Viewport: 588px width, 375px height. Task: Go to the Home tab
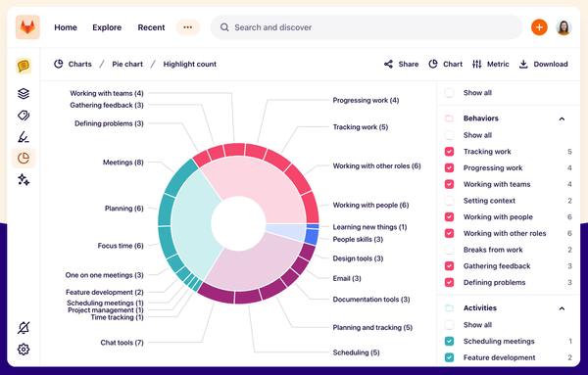[66, 27]
